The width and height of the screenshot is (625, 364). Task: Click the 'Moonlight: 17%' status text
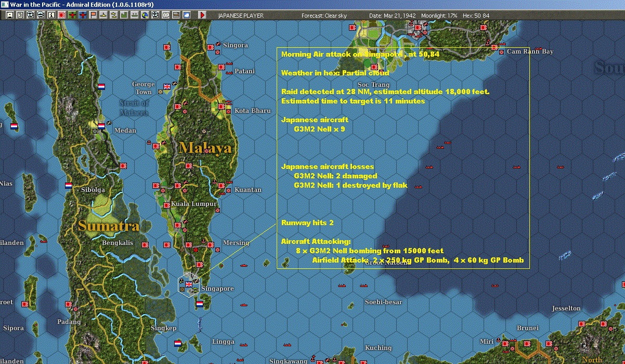pyautogui.click(x=439, y=16)
